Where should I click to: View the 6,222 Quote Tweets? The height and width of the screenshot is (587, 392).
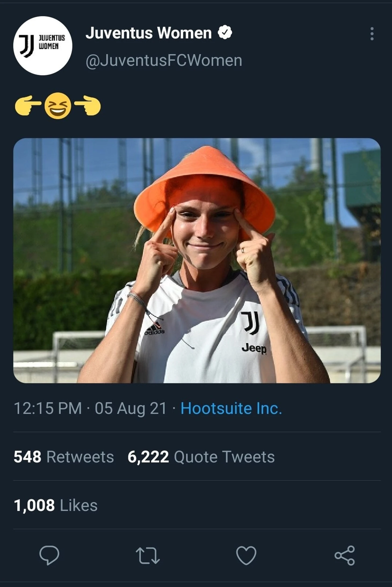click(x=201, y=457)
